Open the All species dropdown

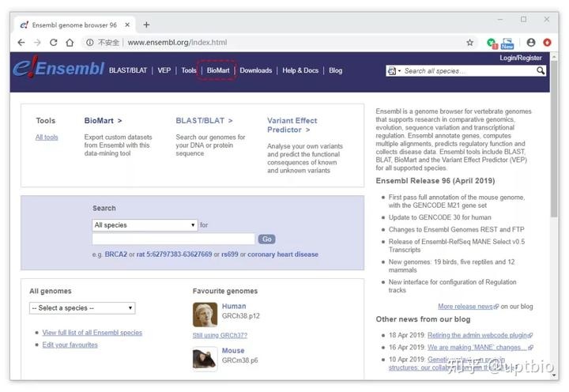(145, 225)
